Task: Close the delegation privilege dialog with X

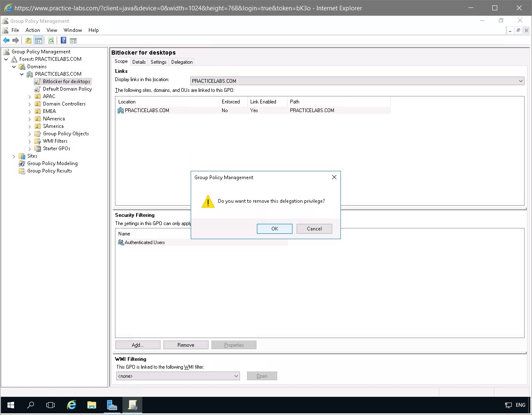Action: pos(334,177)
